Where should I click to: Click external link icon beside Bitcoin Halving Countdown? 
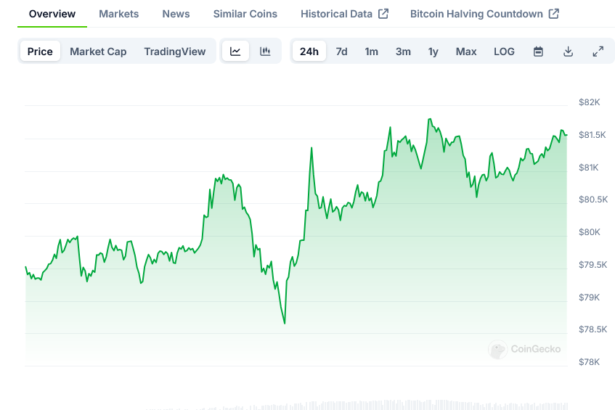[554, 14]
